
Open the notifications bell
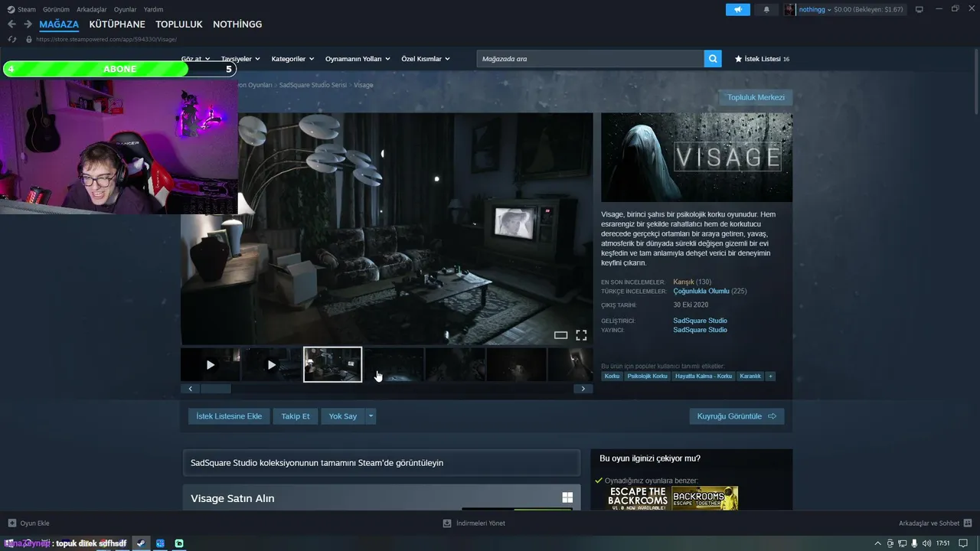(766, 9)
